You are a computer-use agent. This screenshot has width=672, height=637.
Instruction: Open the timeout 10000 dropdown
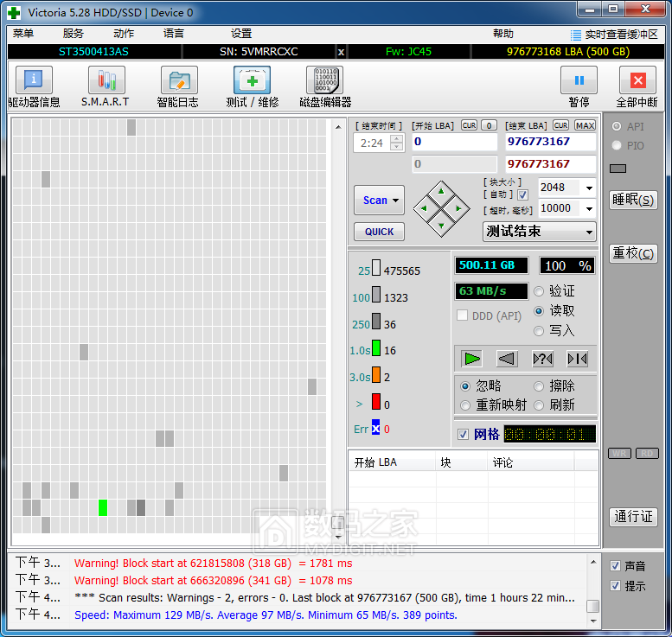pos(589,208)
